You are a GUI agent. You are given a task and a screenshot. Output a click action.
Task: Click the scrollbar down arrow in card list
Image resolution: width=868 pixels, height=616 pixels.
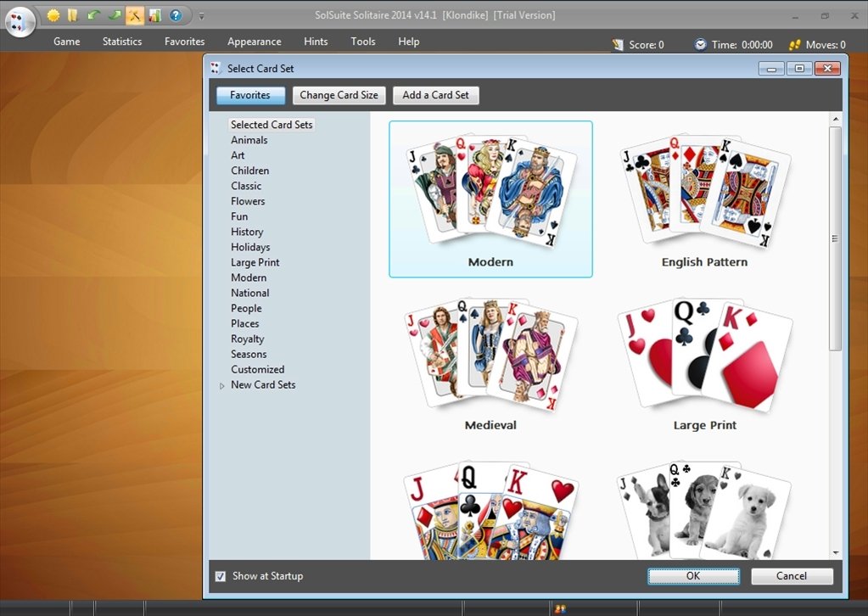coord(836,553)
